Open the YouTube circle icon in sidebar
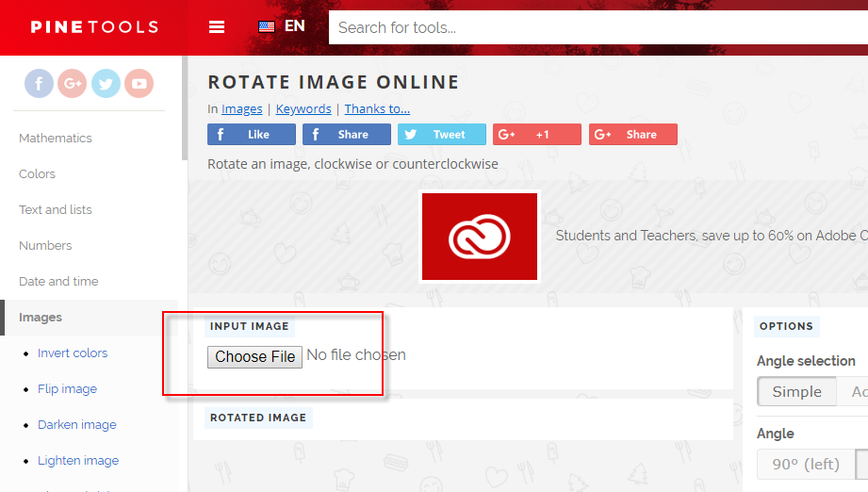The height and width of the screenshot is (492, 868). point(139,84)
